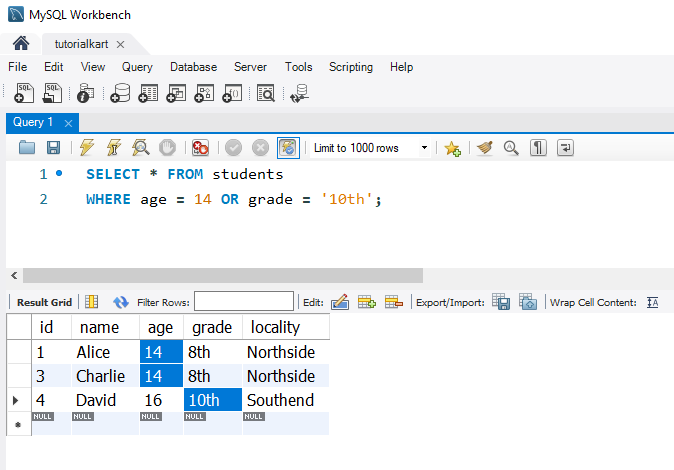
Task: Select the Charlie name cell
Action: pos(105,376)
